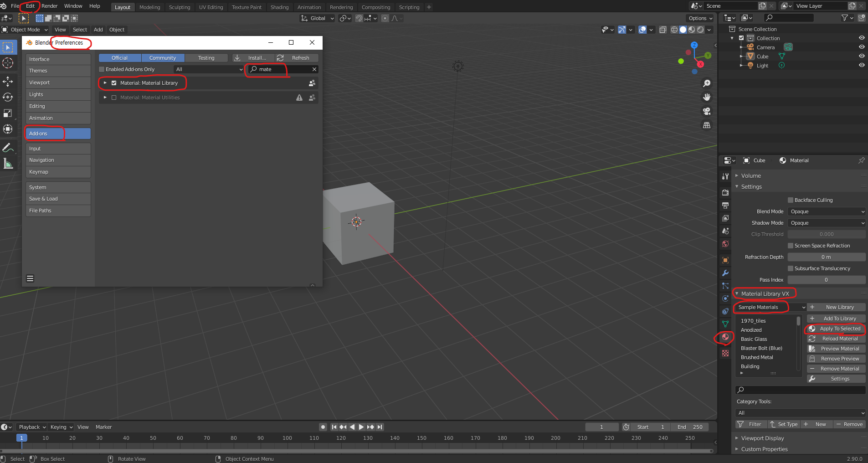868x463 pixels.
Task: Expand the Material Library add-on details
Action: pos(105,83)
